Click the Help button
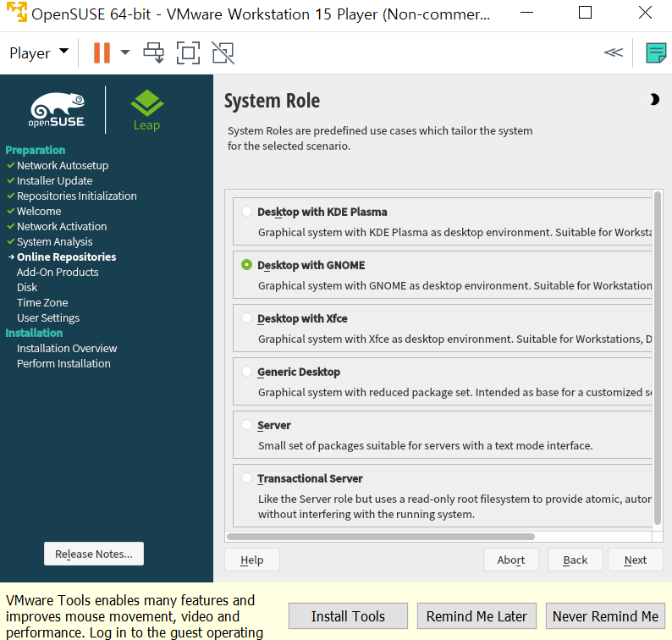The height and width of the screenshot is (640, 672). tap(252, 560)
